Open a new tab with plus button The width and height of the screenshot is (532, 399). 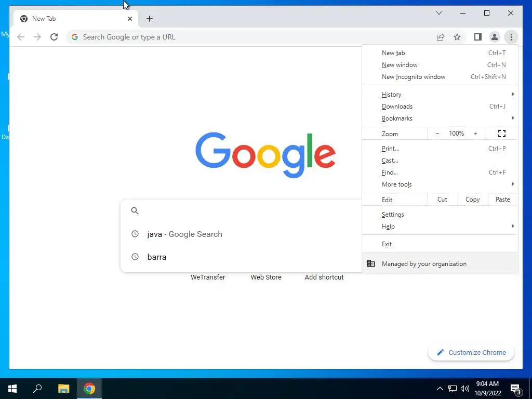(150, 19)
